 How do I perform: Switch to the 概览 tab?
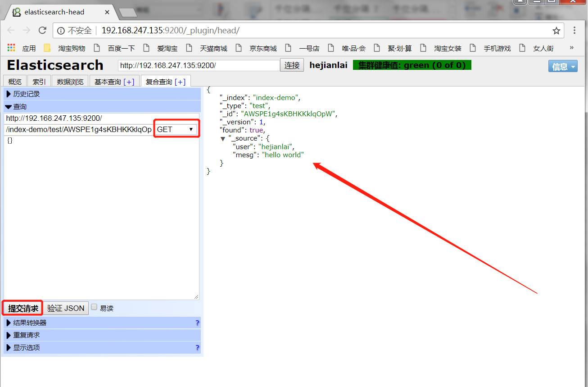point(15,82)
